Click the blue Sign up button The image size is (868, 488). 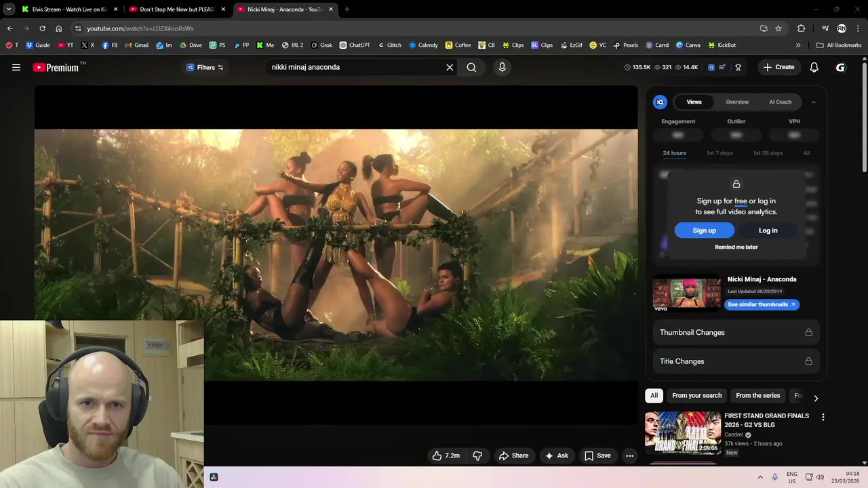tap(704, 230)
